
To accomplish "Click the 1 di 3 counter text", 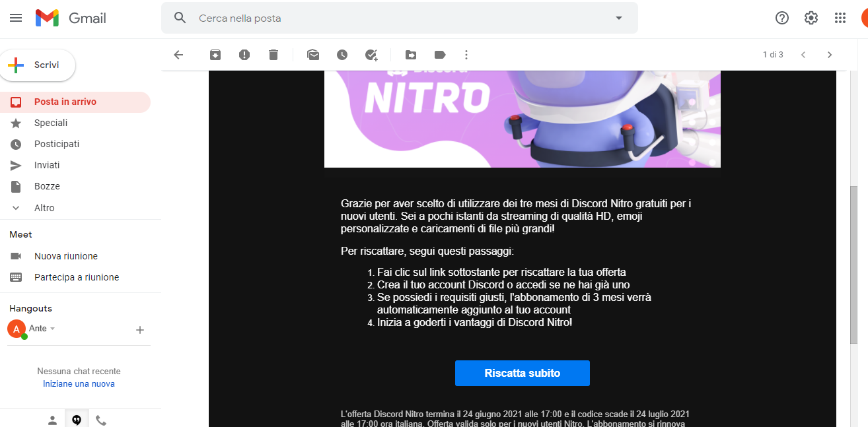I will pos(773,55).
